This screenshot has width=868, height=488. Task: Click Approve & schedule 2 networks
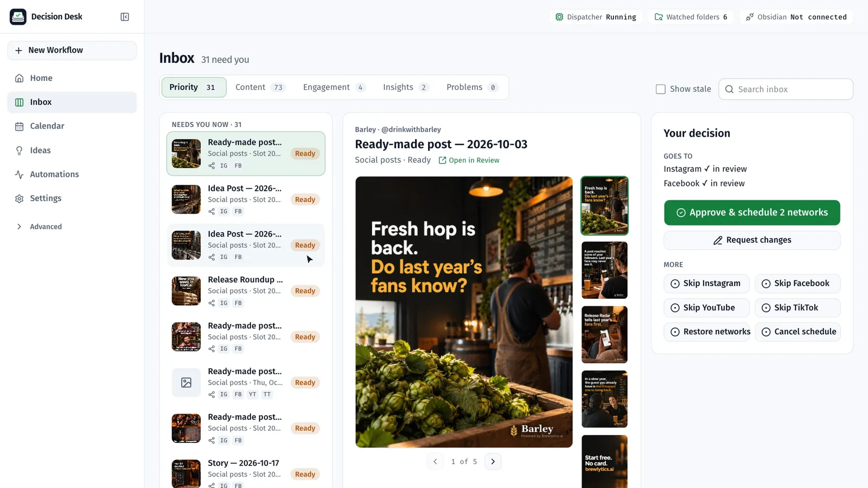point(752,213)
